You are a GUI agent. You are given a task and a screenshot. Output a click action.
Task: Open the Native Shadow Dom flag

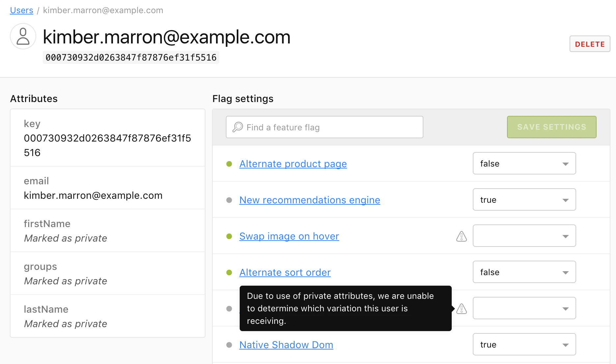[286, 345]
